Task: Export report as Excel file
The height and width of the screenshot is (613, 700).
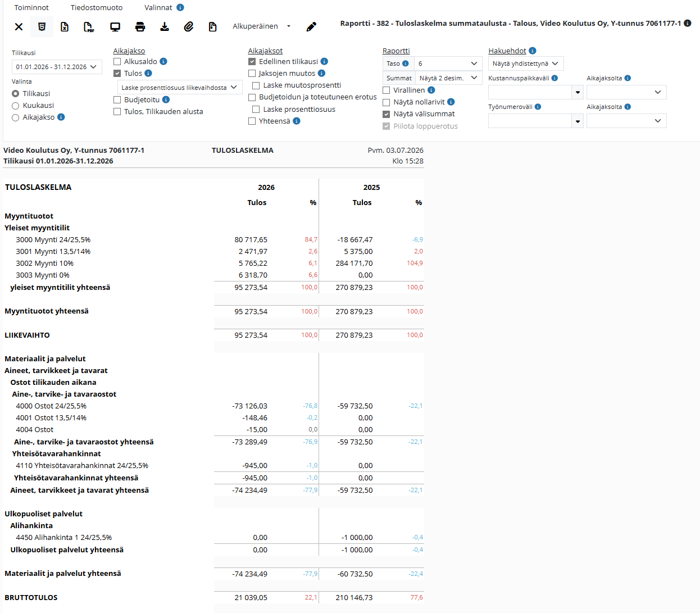Action: tap(65, 26)
